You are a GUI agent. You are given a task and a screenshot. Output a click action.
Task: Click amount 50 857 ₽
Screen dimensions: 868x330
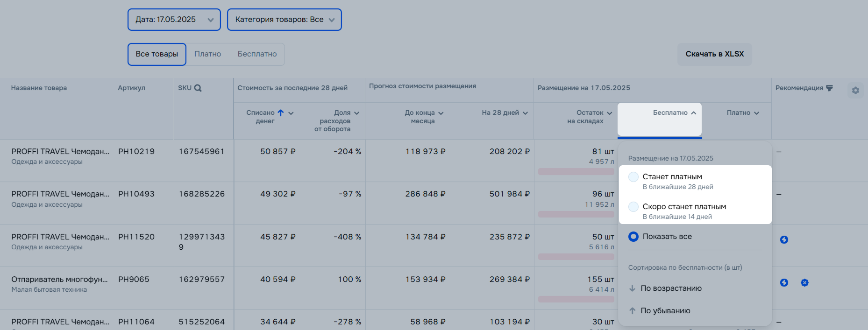[278, 151]
